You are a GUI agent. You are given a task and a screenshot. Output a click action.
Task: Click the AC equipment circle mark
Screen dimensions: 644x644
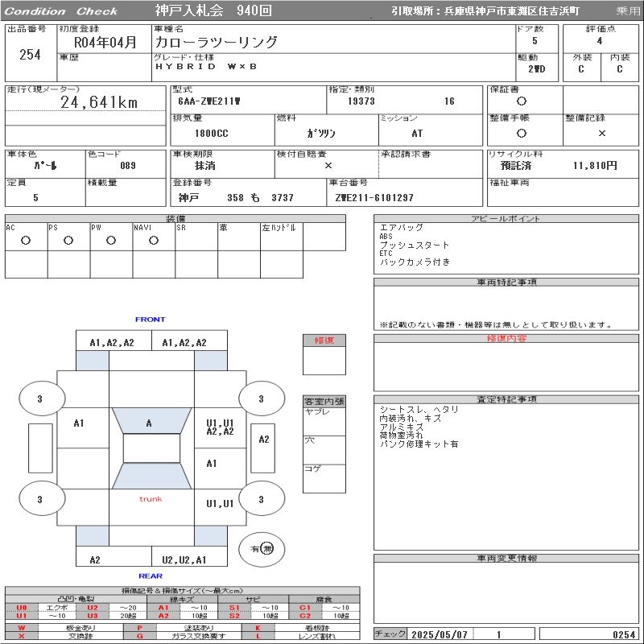coord(26,240)
